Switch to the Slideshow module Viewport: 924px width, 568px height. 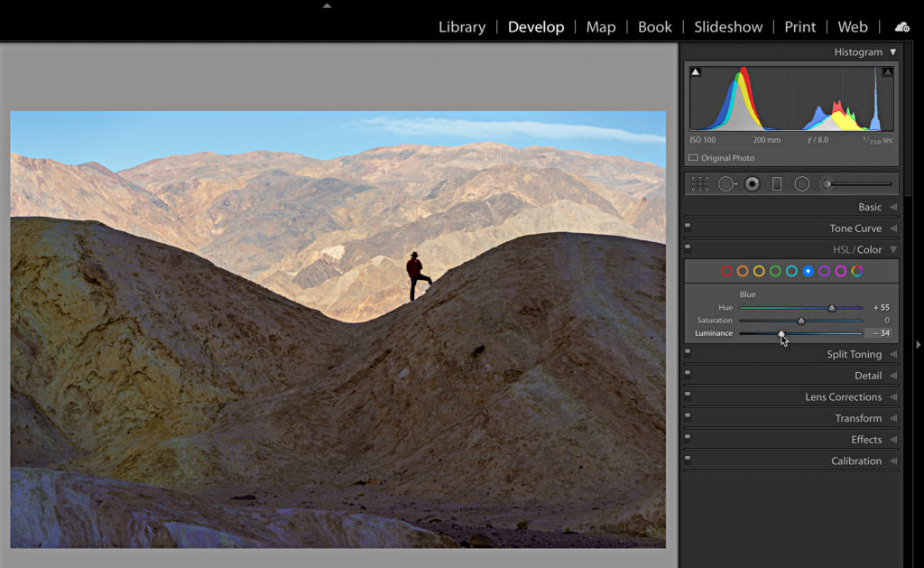point(728,27)
